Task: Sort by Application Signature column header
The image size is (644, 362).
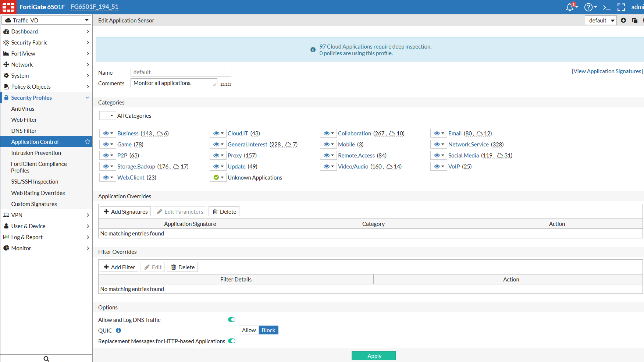Action: pos(190,224)
